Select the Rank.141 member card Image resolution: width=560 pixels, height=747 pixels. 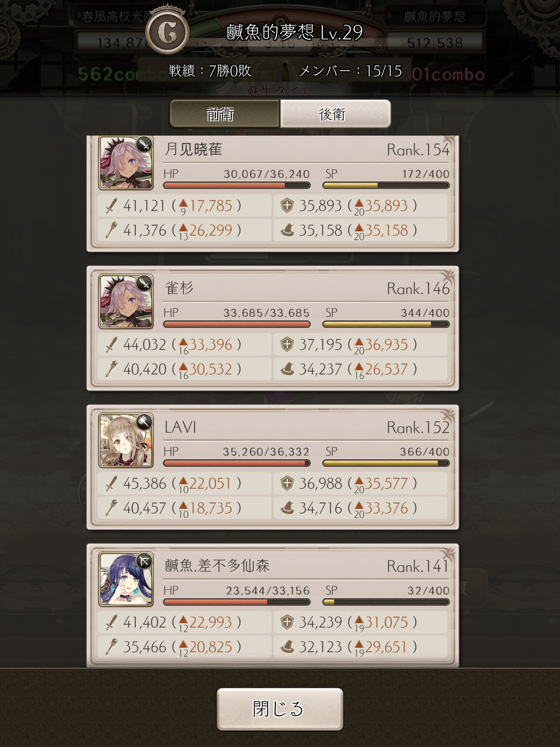click(x=273, y=605)
